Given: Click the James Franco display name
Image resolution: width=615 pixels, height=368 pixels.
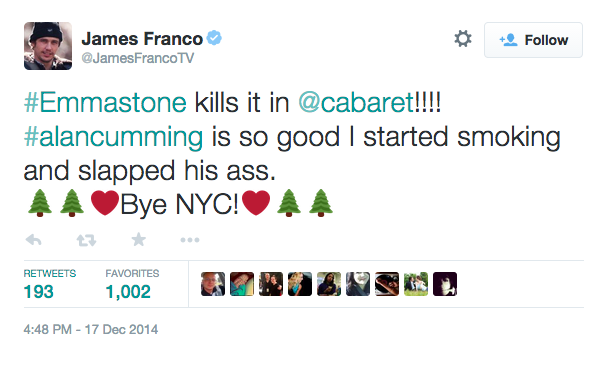Looking at the screenshot, I should click(142, 39).
